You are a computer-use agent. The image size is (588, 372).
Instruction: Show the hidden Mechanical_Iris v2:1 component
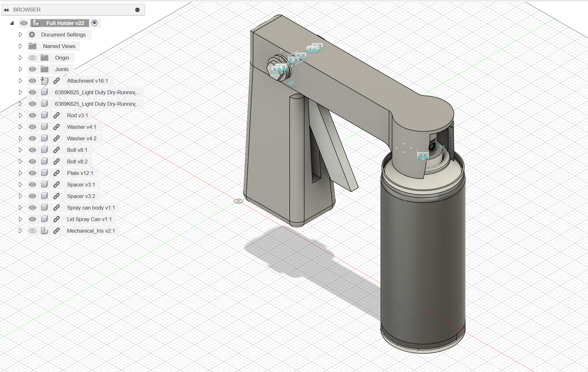pyautogui.click(x=32, y=231)
